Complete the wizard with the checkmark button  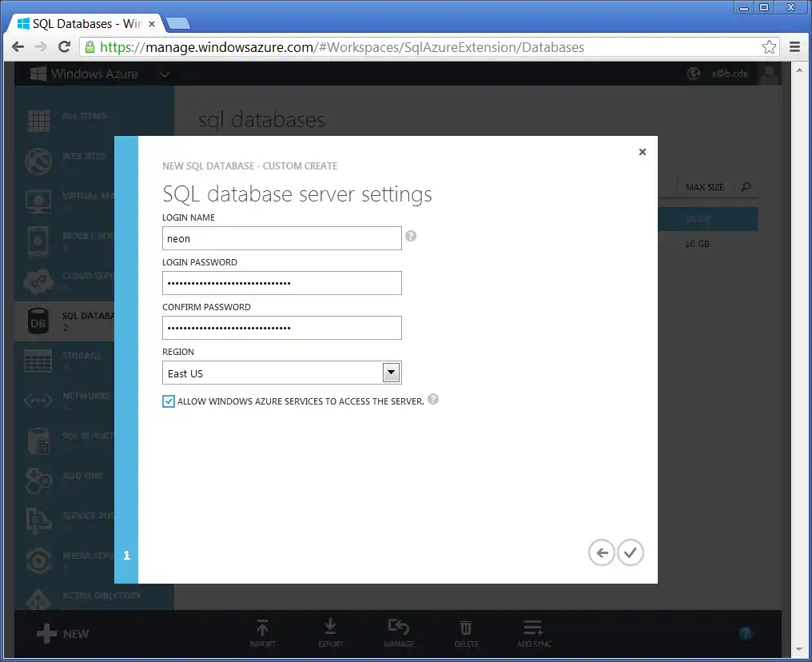pos(631,552)
